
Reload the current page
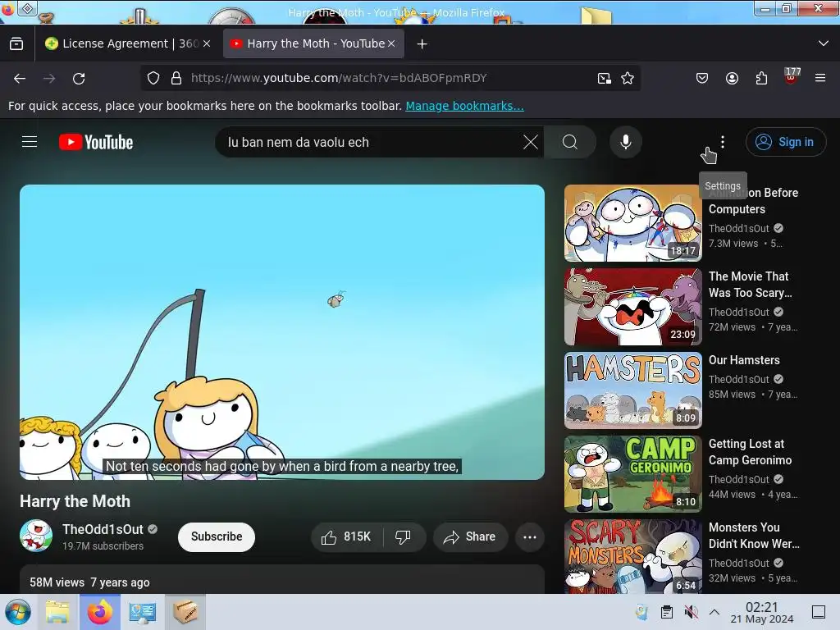point(79,79)
